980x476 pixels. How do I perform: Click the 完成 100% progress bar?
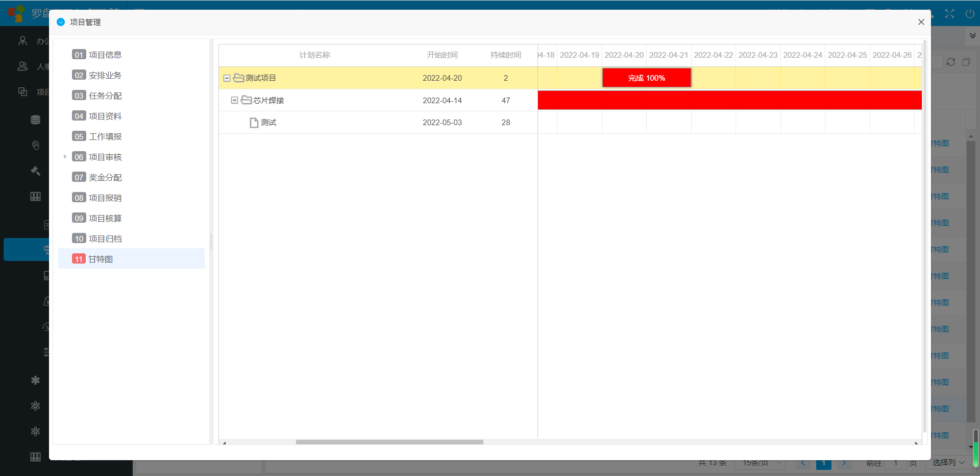point(646,78)
